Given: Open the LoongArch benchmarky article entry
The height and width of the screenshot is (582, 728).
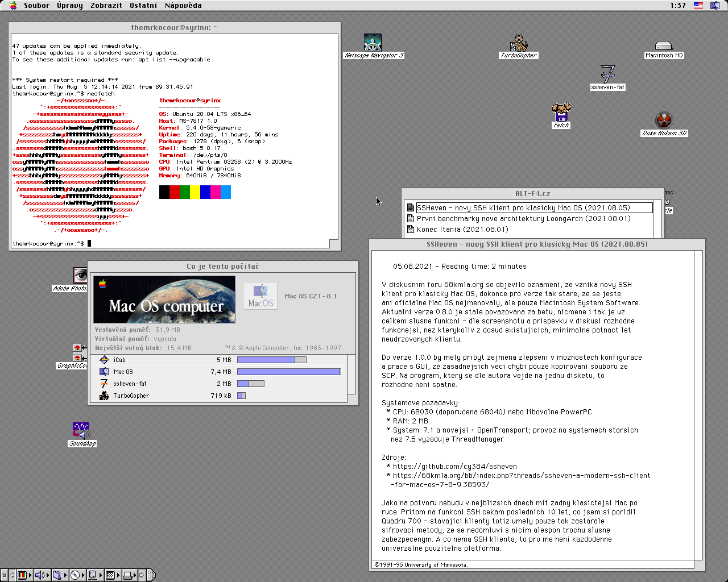Looking at the screenshot, I should point(523,219).
